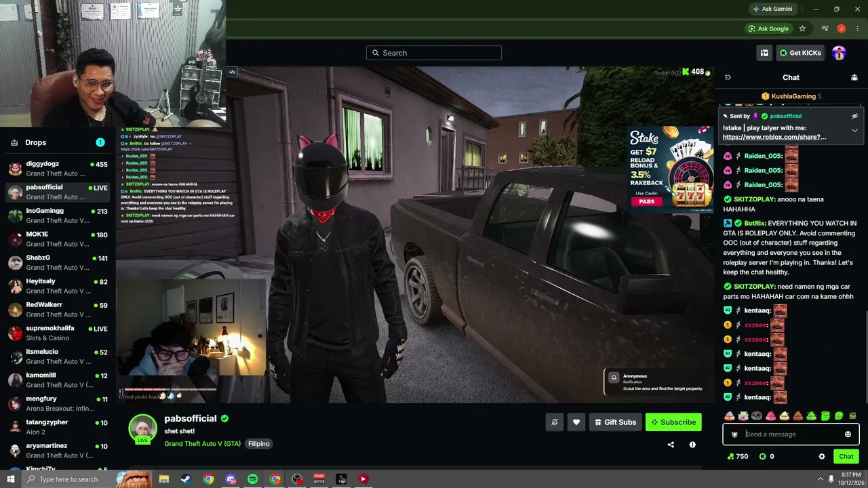Open InoGaming channel in sidebar
Viewport: 868px width, 488px height.
tap(58, 216)
